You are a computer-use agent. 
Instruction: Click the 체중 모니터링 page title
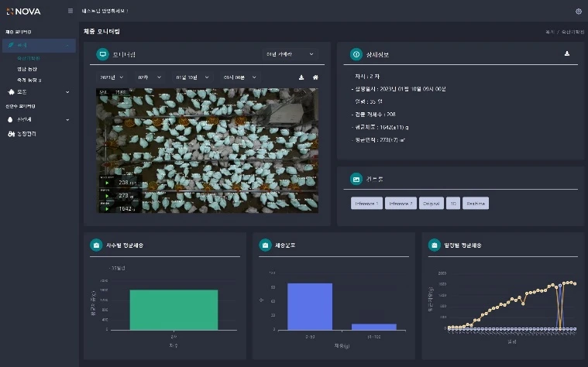tap(101, 32)
